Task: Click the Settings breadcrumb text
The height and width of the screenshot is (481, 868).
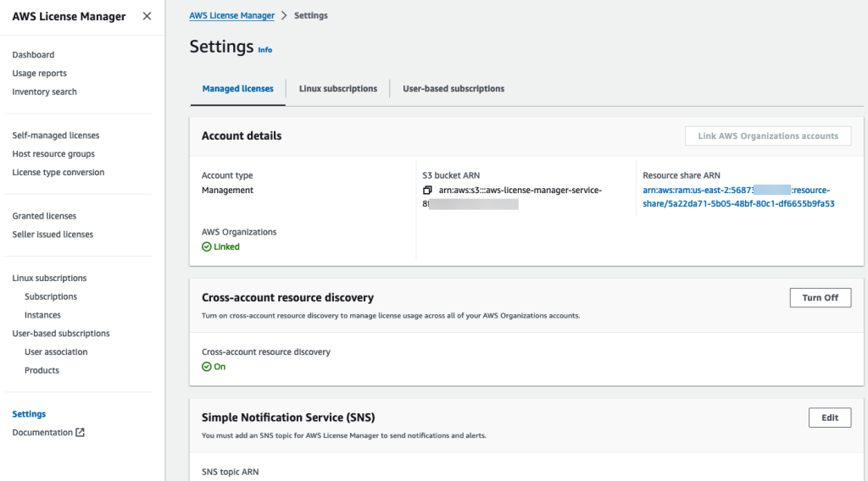Action: [310, 15]
